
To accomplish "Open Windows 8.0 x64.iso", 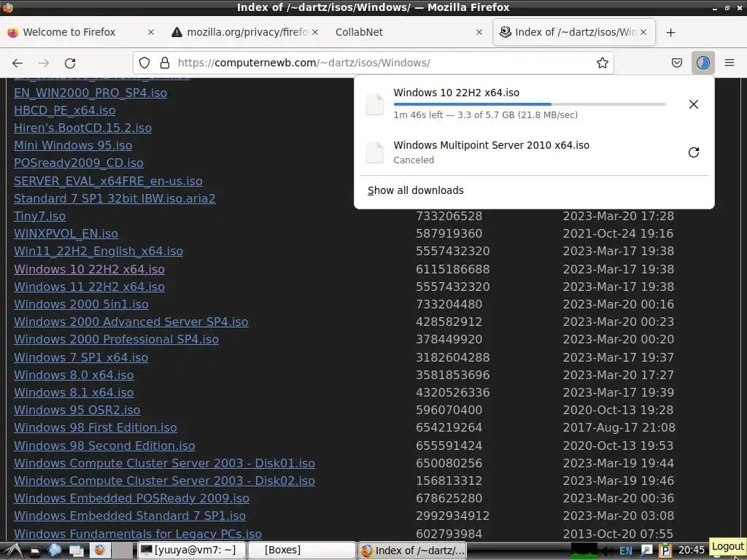I will point(74,376).
